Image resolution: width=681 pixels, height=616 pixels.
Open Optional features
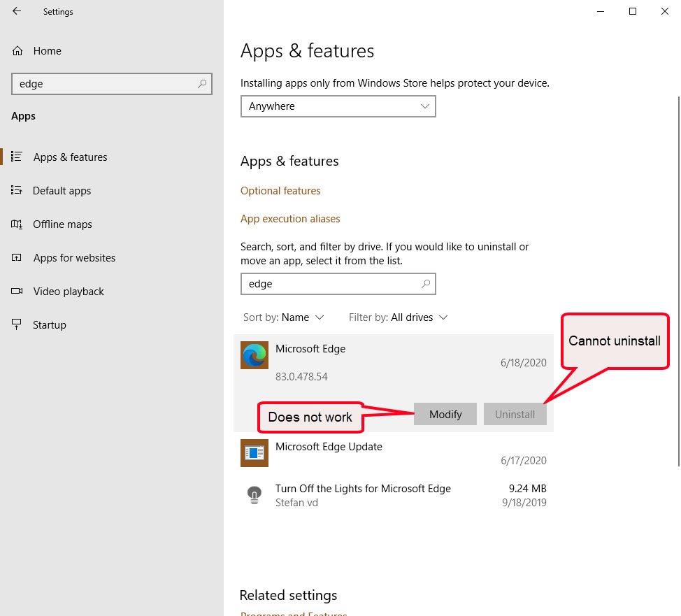[280, 190]
